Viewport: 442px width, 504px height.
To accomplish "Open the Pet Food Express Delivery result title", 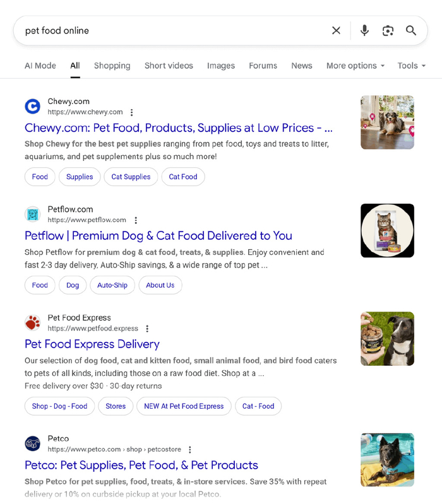I will (92, 344).
